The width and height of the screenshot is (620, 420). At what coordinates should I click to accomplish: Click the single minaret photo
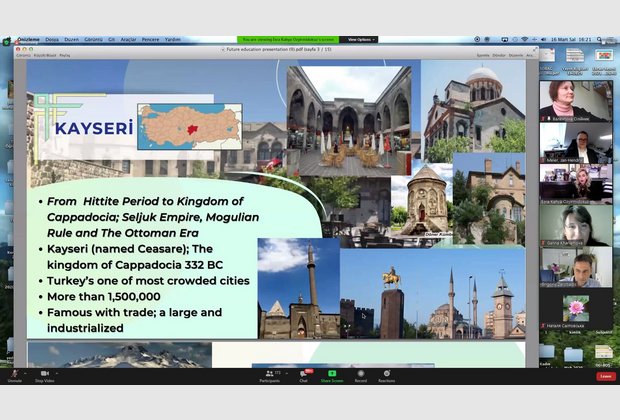(299, 288)
